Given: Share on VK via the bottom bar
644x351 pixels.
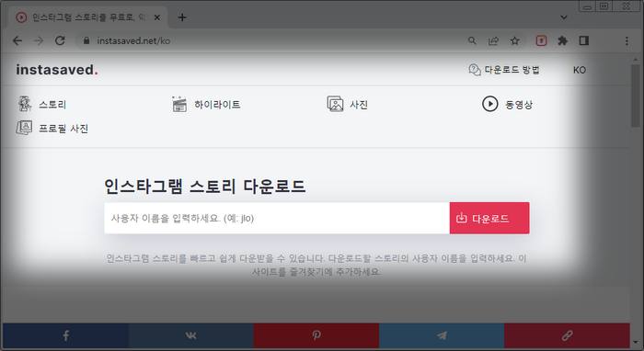Looking at the screenshot, I should (191, 335).
